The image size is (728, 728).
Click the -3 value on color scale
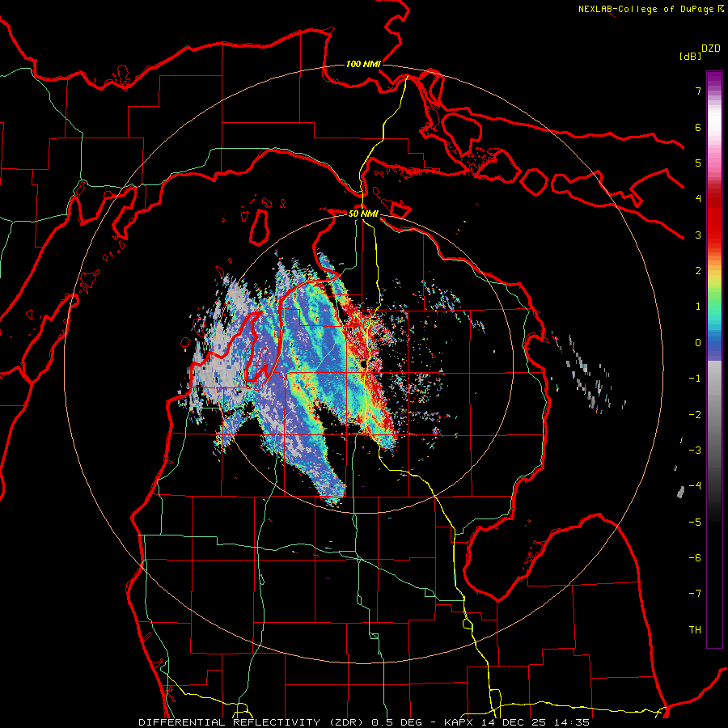[x=695, y=451]
